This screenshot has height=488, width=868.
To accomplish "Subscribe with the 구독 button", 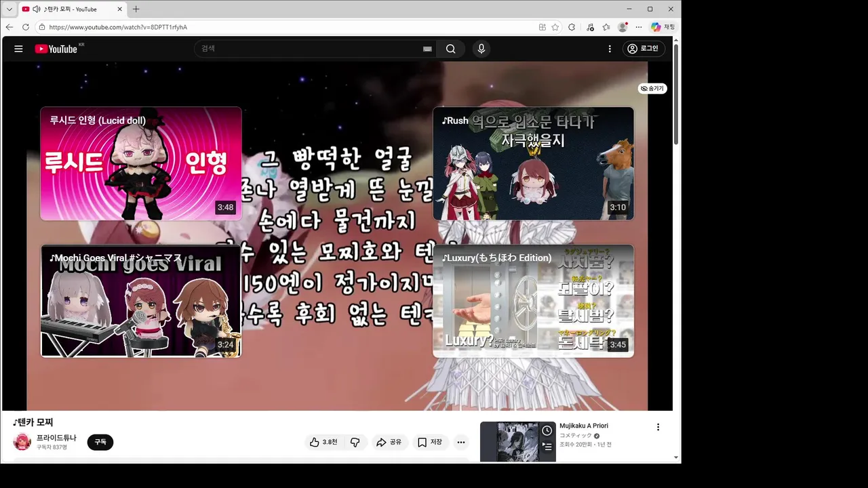I will 100,442.
